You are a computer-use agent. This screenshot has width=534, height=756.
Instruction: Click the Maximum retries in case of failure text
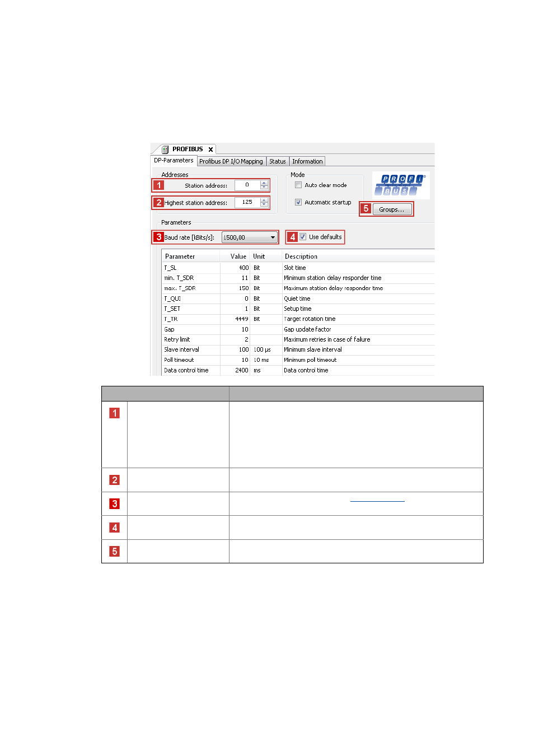point(327,339)
